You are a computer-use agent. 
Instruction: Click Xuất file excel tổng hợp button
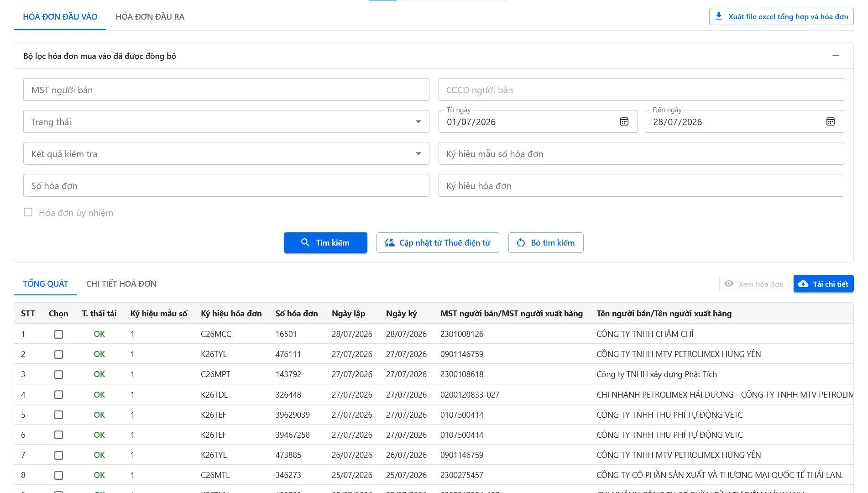(x=781, y=16)
